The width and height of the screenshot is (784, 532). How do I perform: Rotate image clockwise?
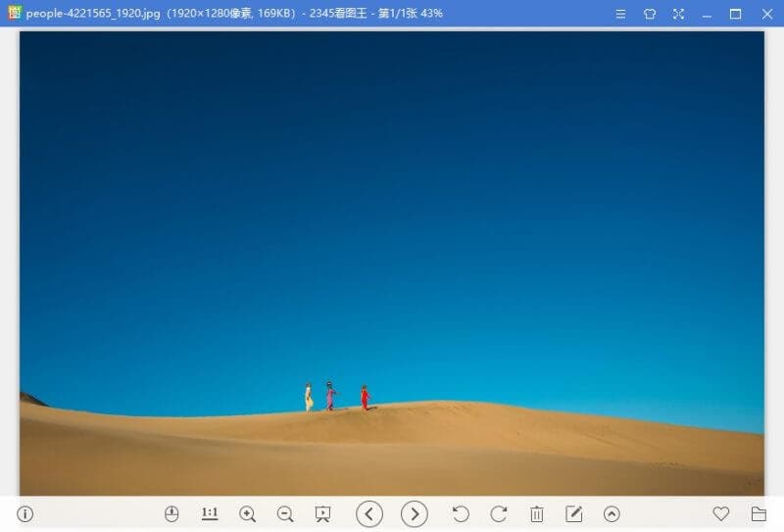499,513
